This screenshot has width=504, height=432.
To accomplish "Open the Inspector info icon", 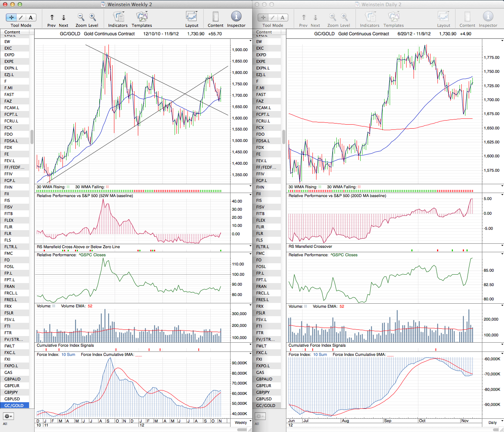I will (236, 17).
